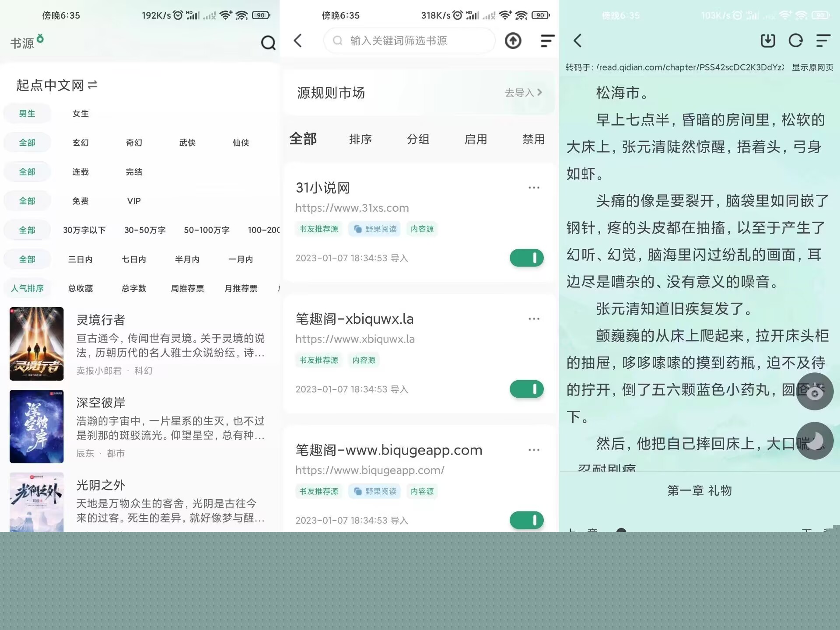Screen dimensions: 840x630
Task: Toggle night mode moon button
Action: pyautogui.click(x=814, y=441)
